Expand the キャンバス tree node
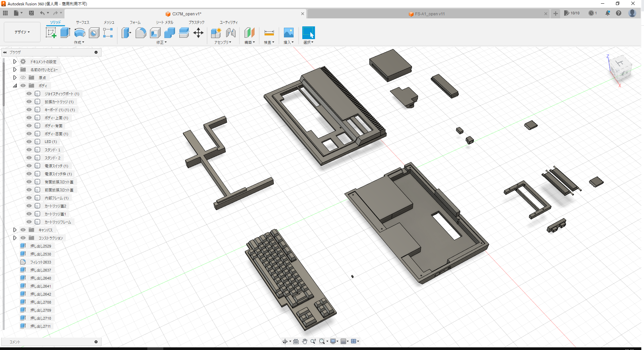Screen dimensions: 644x350 pos(15,230)
